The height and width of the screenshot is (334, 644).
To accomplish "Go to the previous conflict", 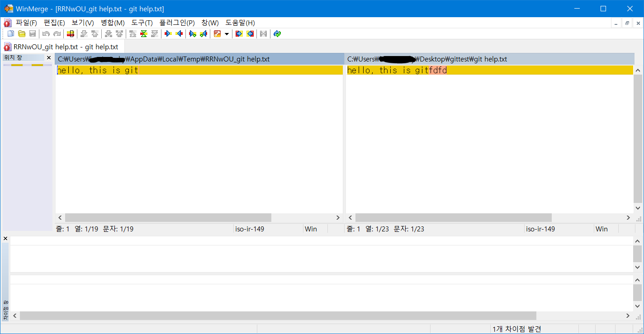I will (x=119, y=34).
